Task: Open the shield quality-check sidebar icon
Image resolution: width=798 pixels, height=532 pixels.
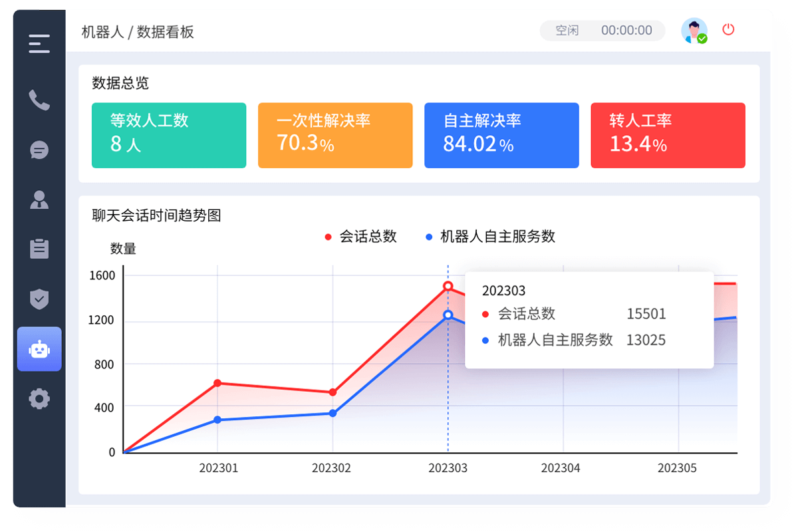Action: pos(39,299)
